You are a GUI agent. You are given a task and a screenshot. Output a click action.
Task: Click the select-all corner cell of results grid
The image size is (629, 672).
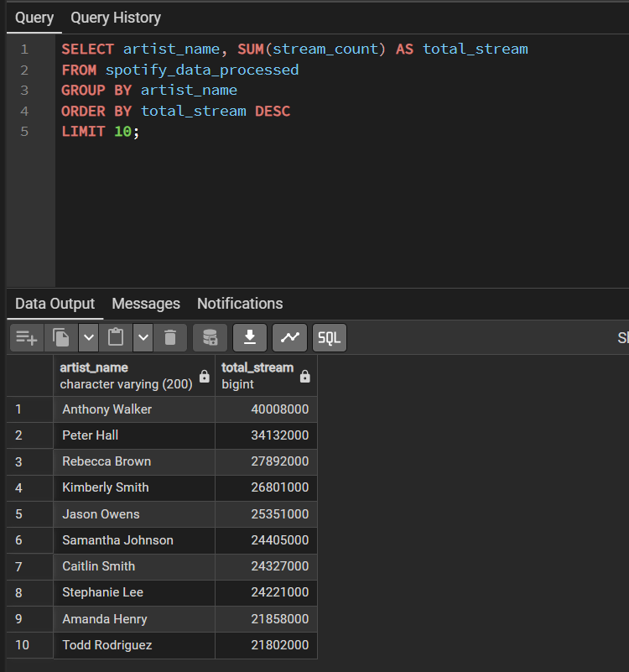coord(30,376)
